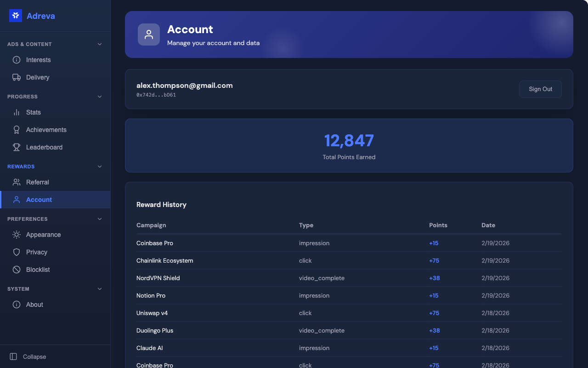This screenshot has height=368, width=588.
Task: Click the Adreva logo icon
Action: [x=16, y=16]
